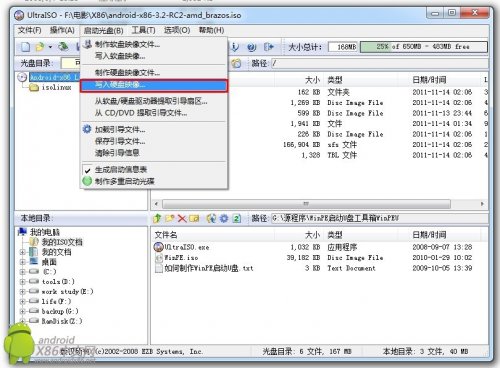Click the New folder icon in local toolbar
The image size is (500, 368).
pyautogui.click(x=170, y=218)
